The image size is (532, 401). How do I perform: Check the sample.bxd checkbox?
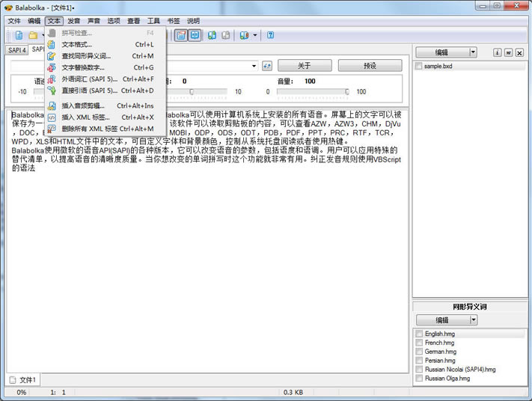coord(419,66)
